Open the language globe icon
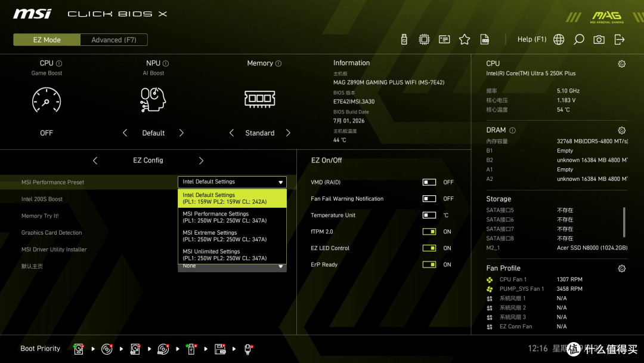Image resolution: width=644 pixels, height=363 pixels. [559, 39]
